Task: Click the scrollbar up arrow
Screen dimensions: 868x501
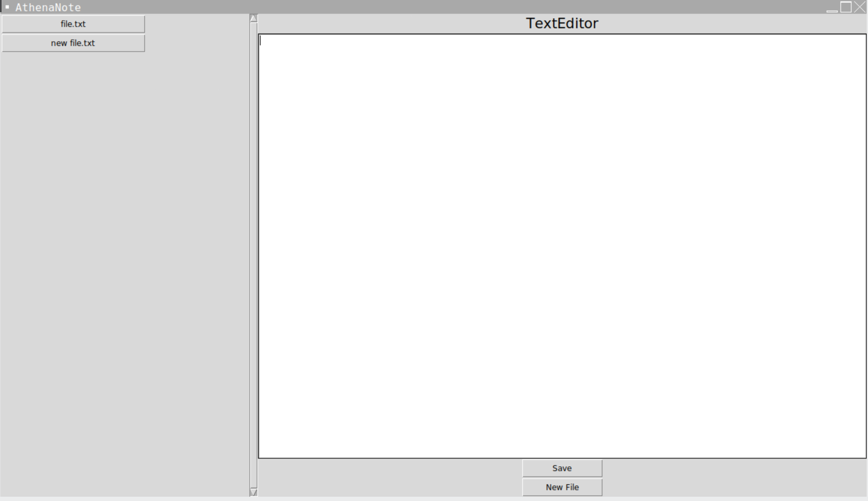Action: point(254,18)
